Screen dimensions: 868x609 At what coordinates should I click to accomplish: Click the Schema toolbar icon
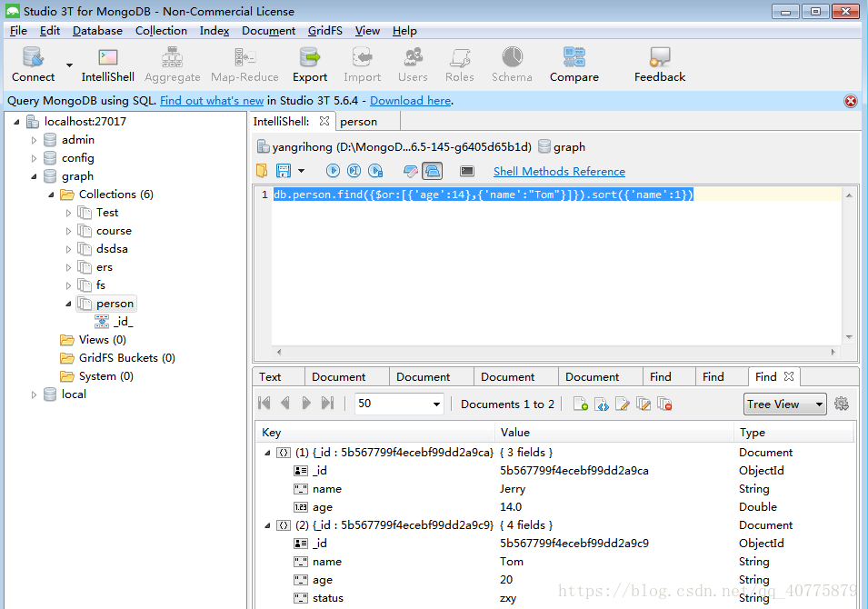pyautogui.click(x=512, y=65)
